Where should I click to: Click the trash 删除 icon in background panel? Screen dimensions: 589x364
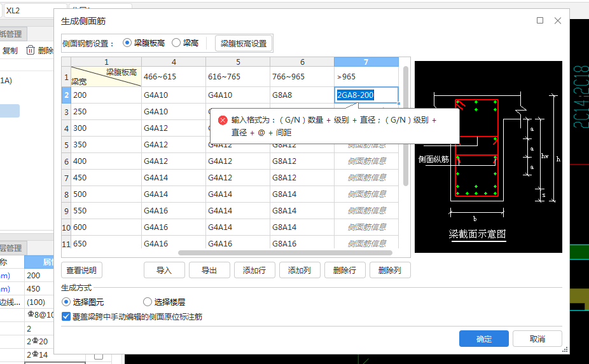pos(31,50)
